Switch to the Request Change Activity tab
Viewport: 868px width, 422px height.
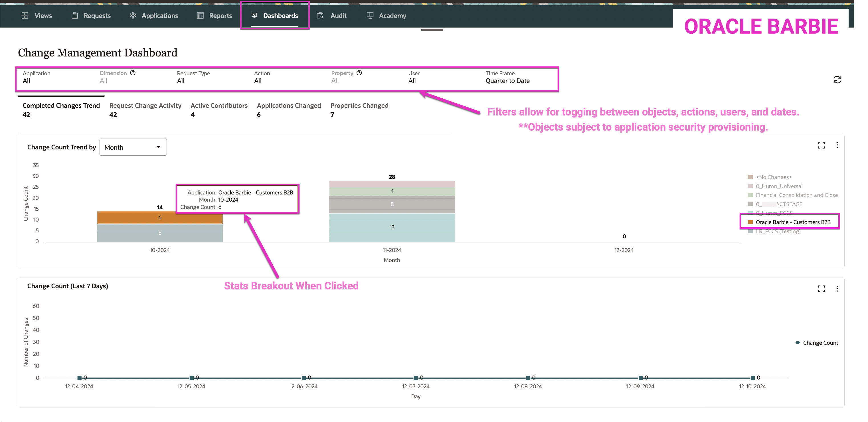[145, 109]
